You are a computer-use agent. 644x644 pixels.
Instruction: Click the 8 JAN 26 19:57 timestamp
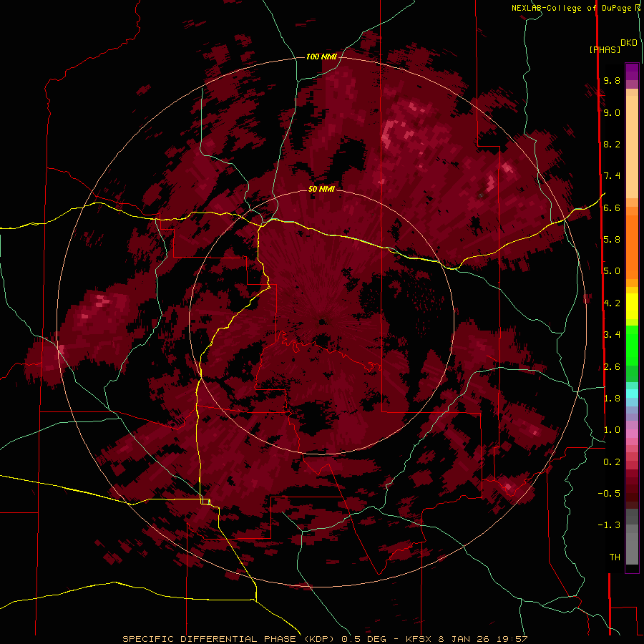483,639
